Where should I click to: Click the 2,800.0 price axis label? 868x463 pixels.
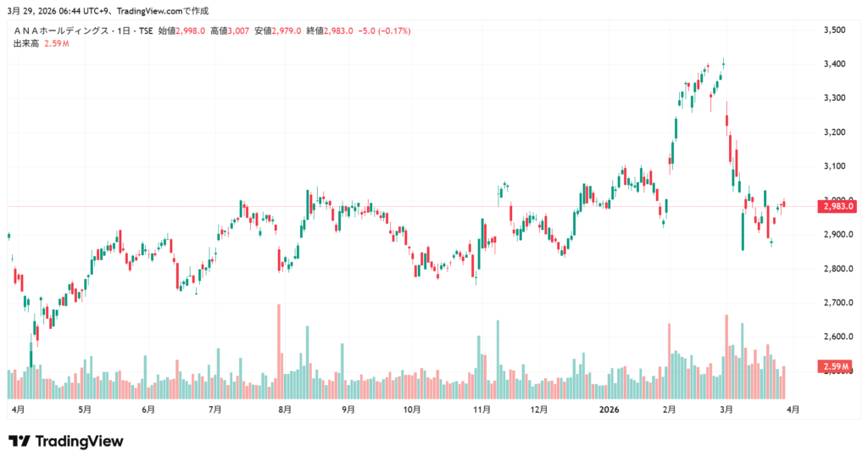(838, 269)
